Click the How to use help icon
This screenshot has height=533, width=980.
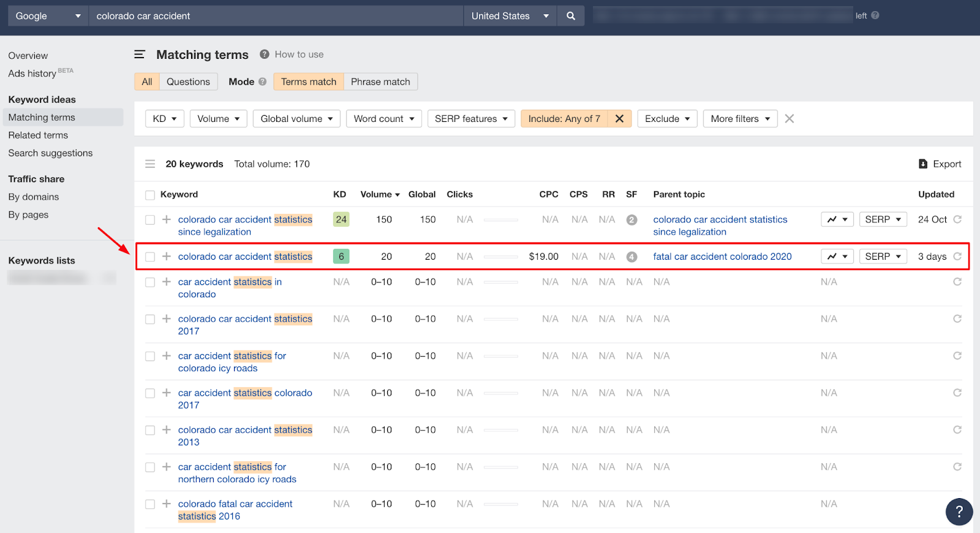coord(265,54)
